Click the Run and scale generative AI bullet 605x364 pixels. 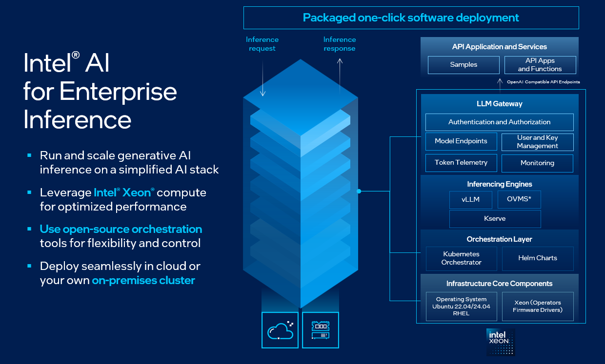pyautogui.click(x=129, y=162)
